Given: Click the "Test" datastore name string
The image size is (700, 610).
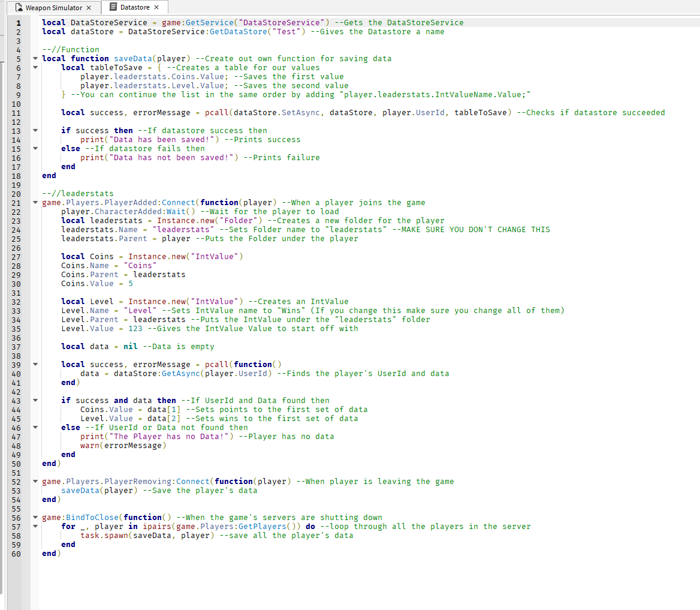Looking at the screenshot, I should click(x=286, y=32).
